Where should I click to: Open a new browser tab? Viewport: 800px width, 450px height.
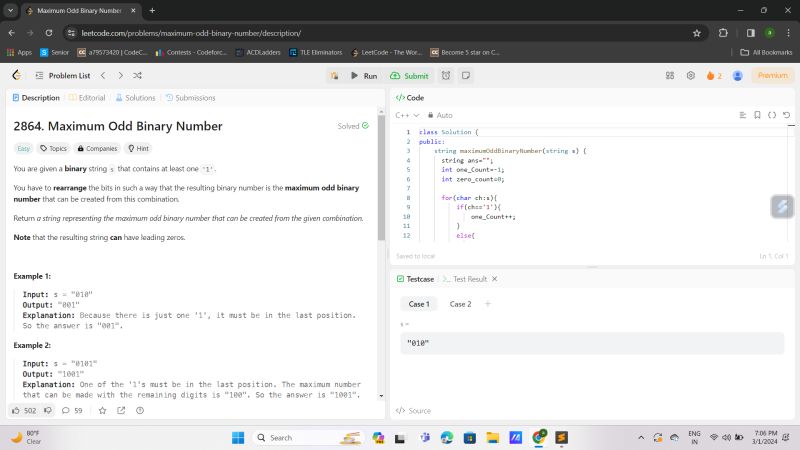[x=152, y=10]
